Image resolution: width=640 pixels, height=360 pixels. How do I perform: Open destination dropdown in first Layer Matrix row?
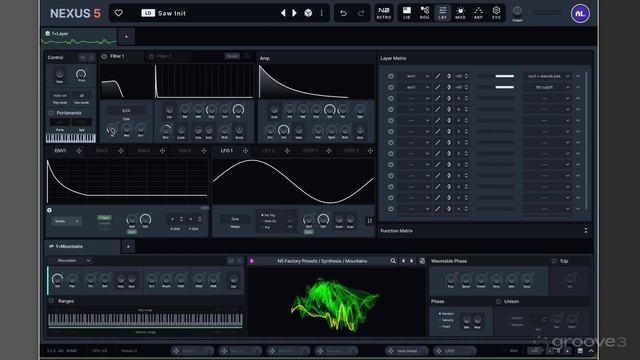[547, 76]
